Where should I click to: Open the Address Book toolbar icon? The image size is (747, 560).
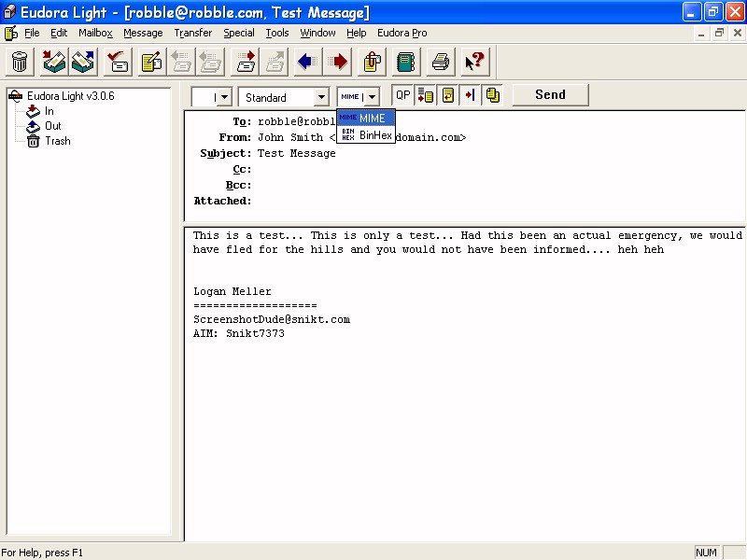[x=406, y=62]
